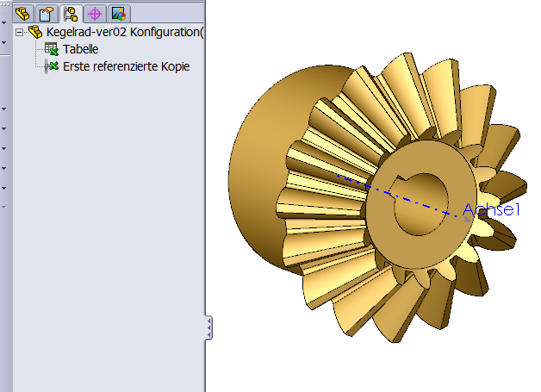Image resolution: width=541 pixels, height=392 pixels.
Task: Select the Achse1 axis label
Action: pyautogui.click(x=491, y=210)
